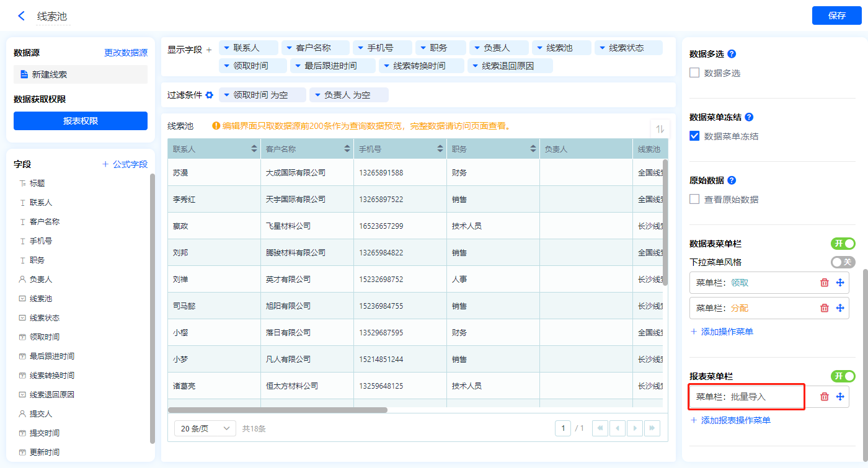Image resolution: width=868 pixels, height=468 pixels.
Task: Uncheck the 数据菜单冻结 checkbox
Action: coord(694,136)
